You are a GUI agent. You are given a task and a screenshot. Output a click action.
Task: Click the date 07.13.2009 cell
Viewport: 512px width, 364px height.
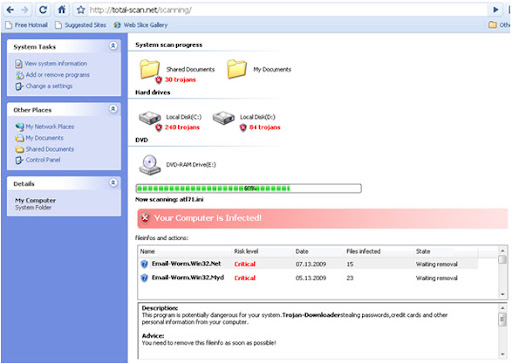click(x=311, y=264)
